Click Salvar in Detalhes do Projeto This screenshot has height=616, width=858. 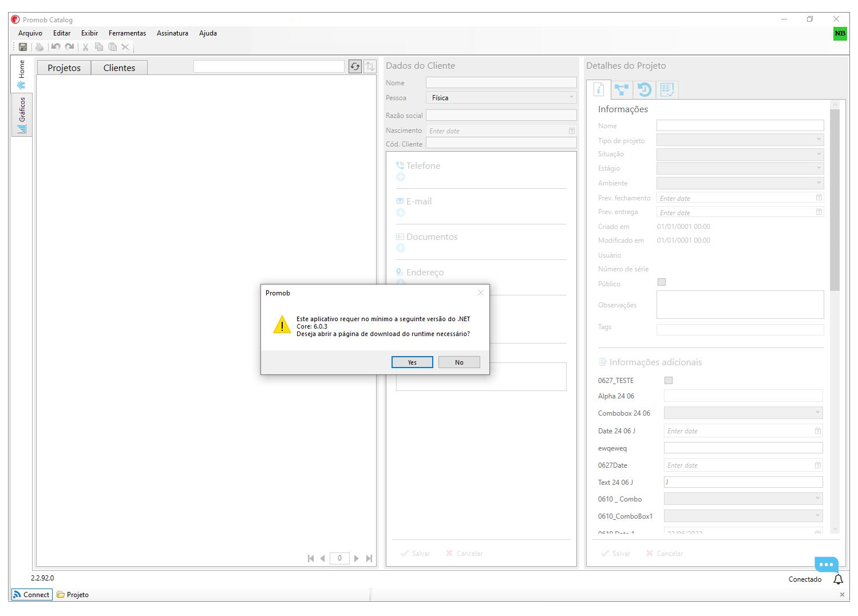pyautogui.click(x=616, y=554)
